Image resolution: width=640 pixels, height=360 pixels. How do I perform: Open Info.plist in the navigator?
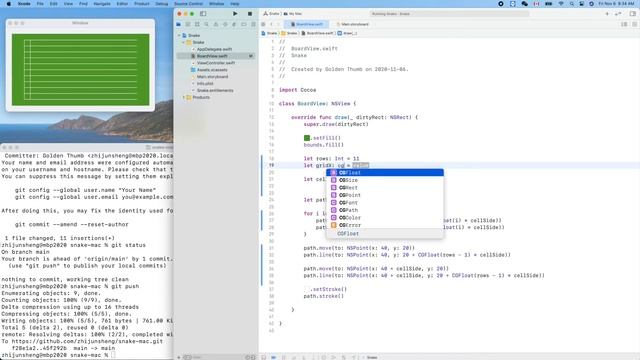(x=205, y=84)
